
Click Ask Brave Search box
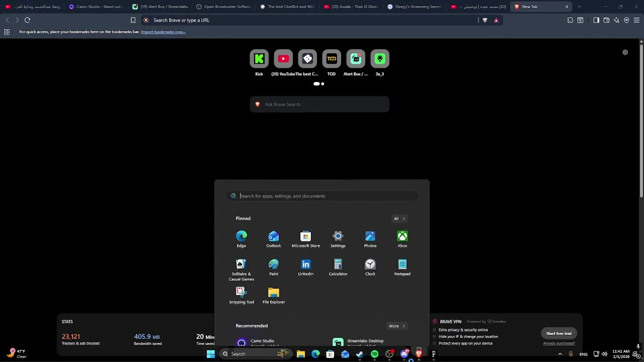point(319,104)
